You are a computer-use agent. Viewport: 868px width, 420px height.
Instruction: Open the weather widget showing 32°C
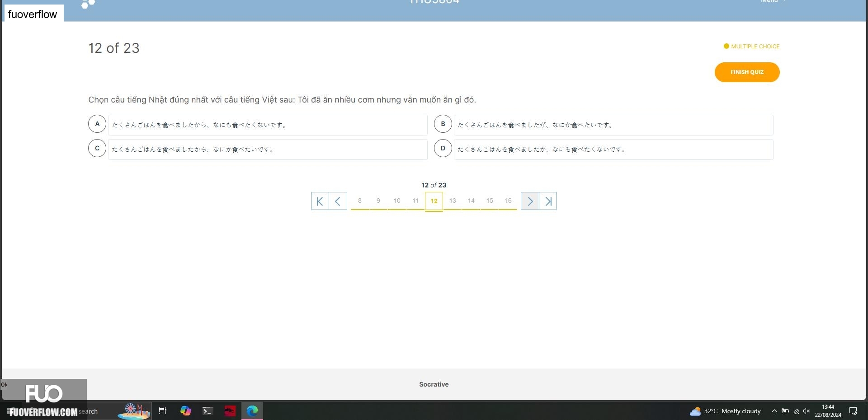[725, 411]
